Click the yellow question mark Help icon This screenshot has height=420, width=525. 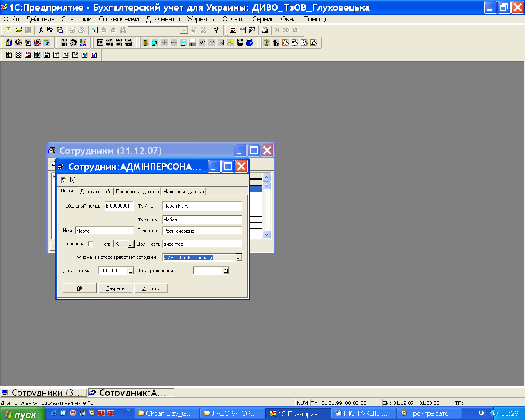(216, 30)
